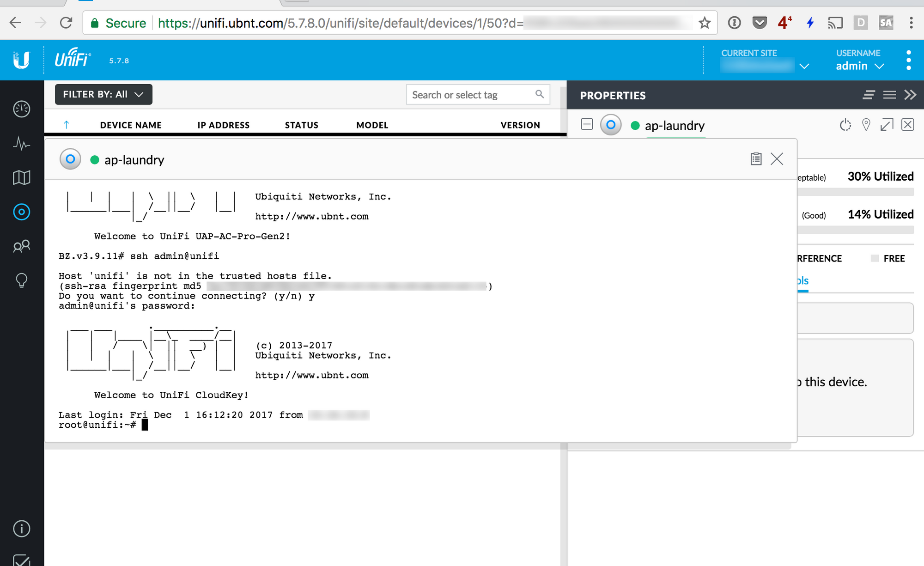
Task: Switch properties to compact list view
Action: point(869,95)
